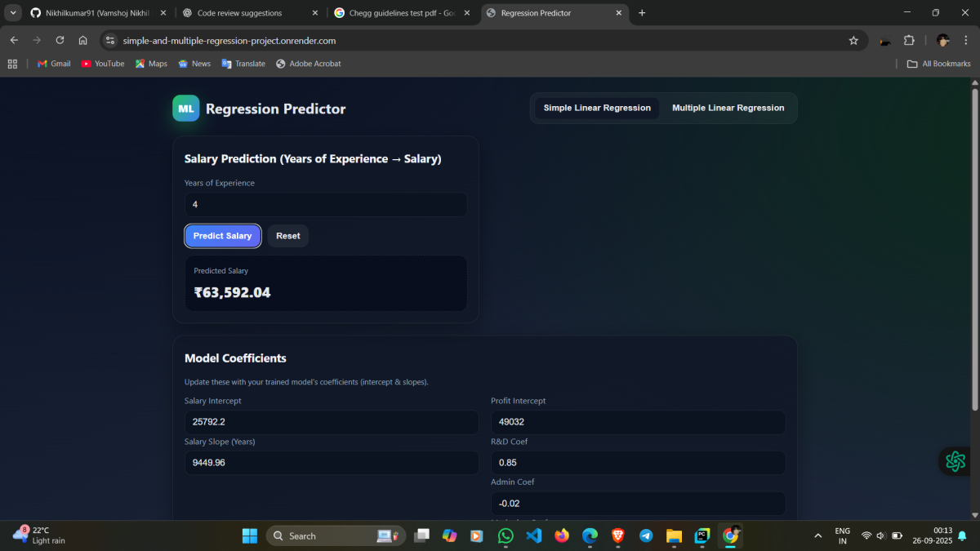This screenshot has width=980, height=551.
Task: Bookmark this page with the star icon
Action: click(x=853, y=40)
